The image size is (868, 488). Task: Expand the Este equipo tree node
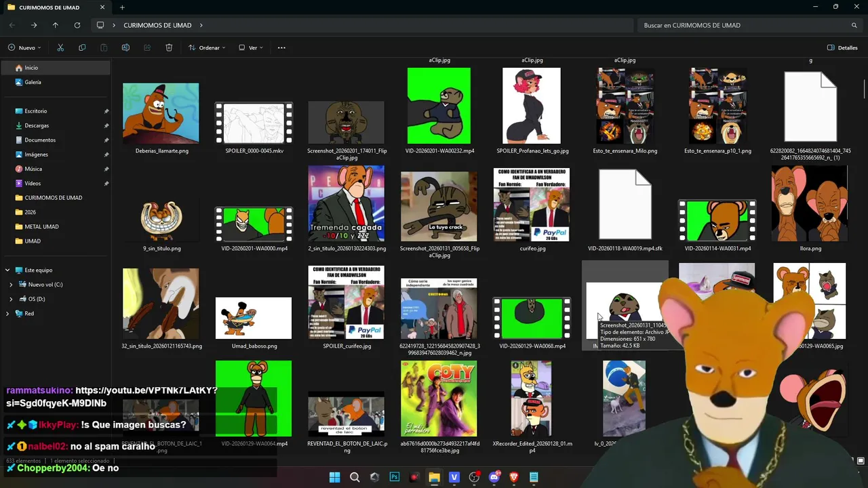coord(7,270)
